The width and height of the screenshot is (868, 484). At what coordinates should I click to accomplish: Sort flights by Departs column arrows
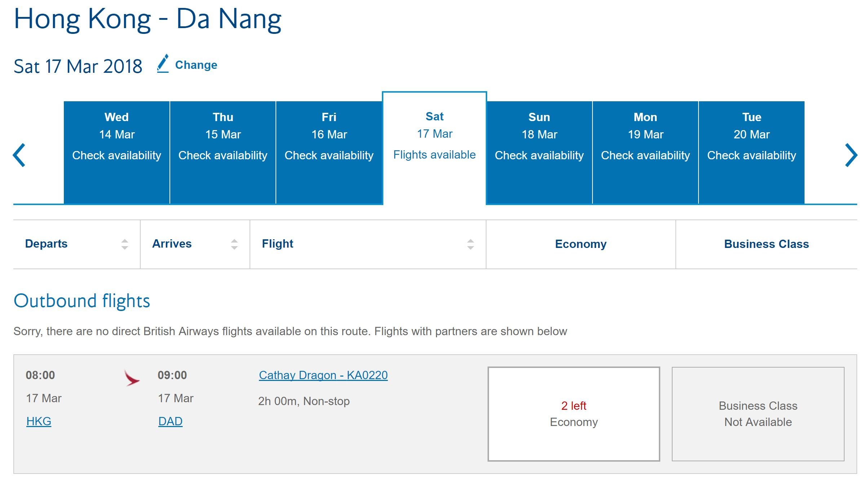[125, 244]
